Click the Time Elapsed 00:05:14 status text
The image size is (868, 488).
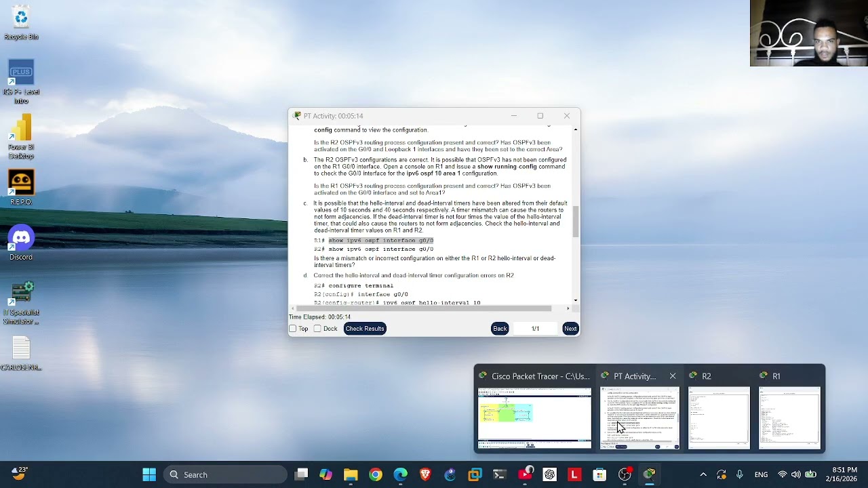(x=319, y=317)
